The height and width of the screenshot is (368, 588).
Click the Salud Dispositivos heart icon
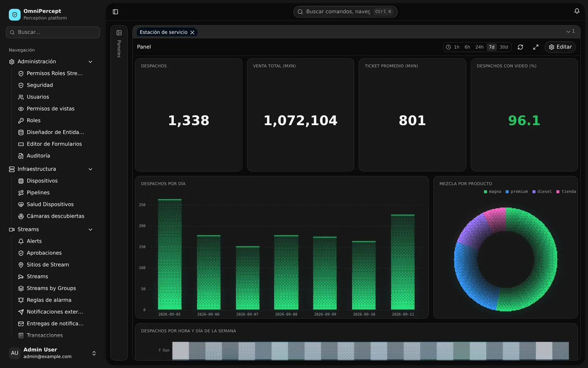[x=21, y=205]
